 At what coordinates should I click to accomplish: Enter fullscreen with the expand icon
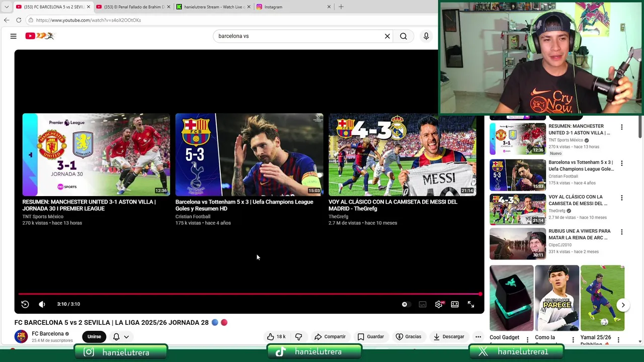471,304
